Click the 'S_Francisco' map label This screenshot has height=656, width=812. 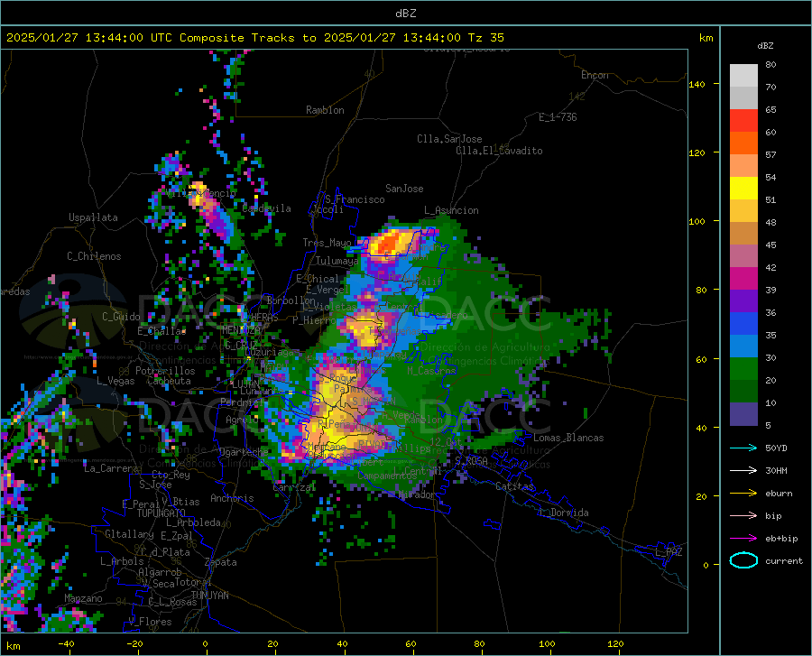click(x=355, y=199)
